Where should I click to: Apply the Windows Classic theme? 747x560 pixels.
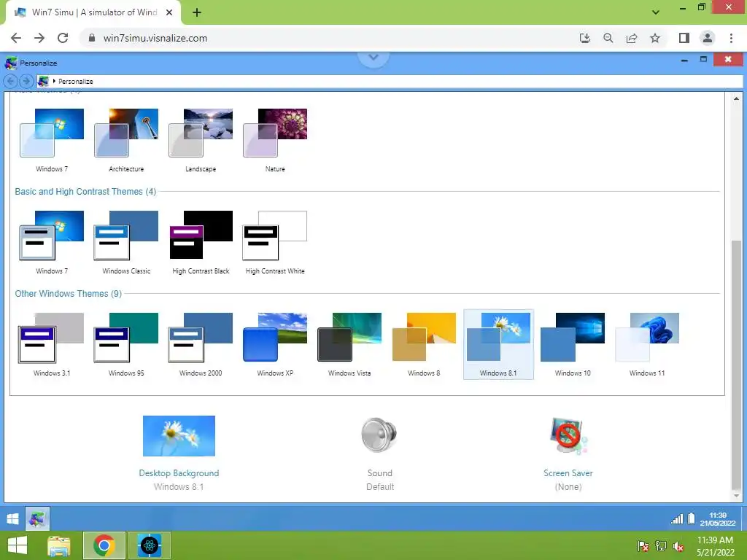(x=126, y=242)
